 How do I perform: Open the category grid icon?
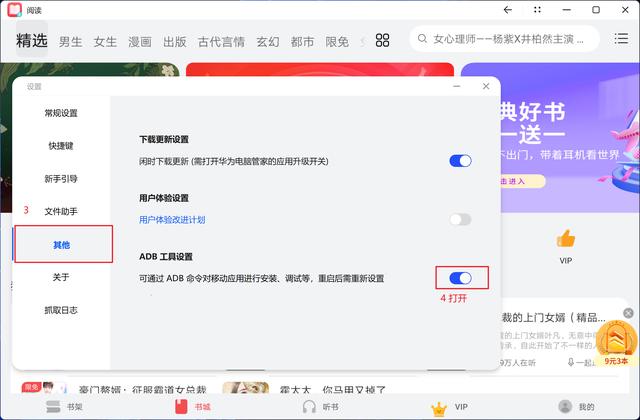pyautogui.click(x=382, y=40)
